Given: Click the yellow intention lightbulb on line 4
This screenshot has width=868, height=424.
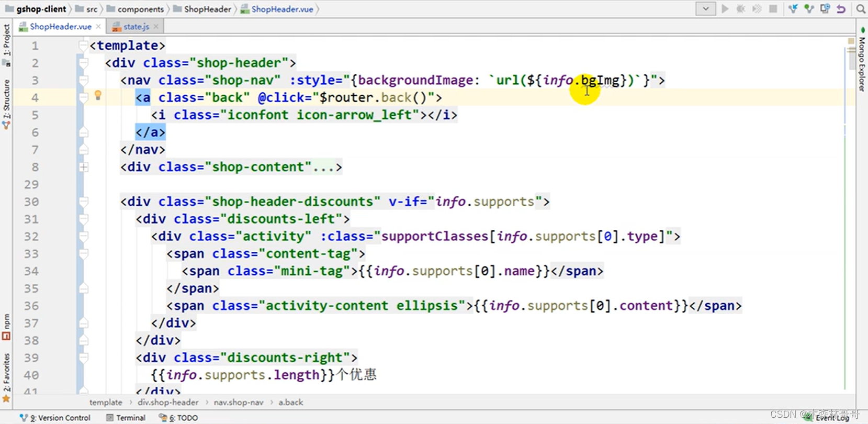Looking at the screenshot, I should tap(98, 95).
